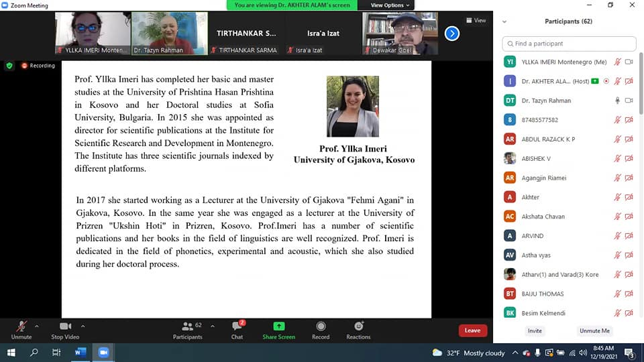Leave the meeting
644x362 pixels.
(x=473, y=330)
